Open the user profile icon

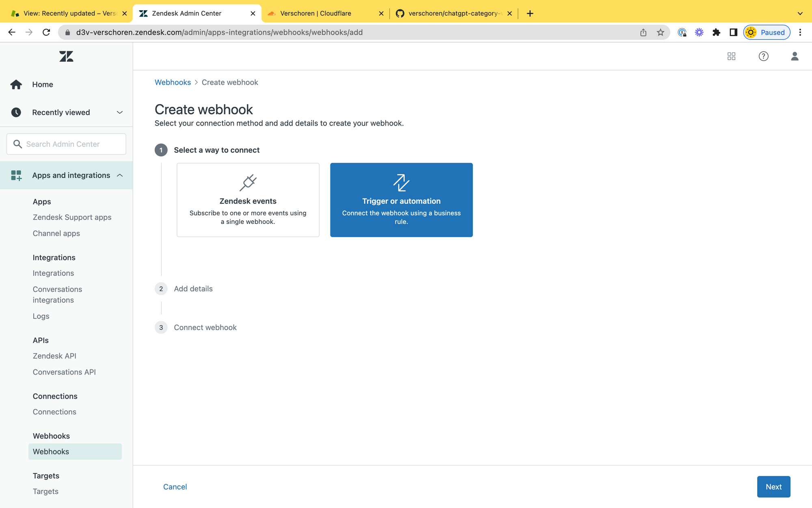795,56
